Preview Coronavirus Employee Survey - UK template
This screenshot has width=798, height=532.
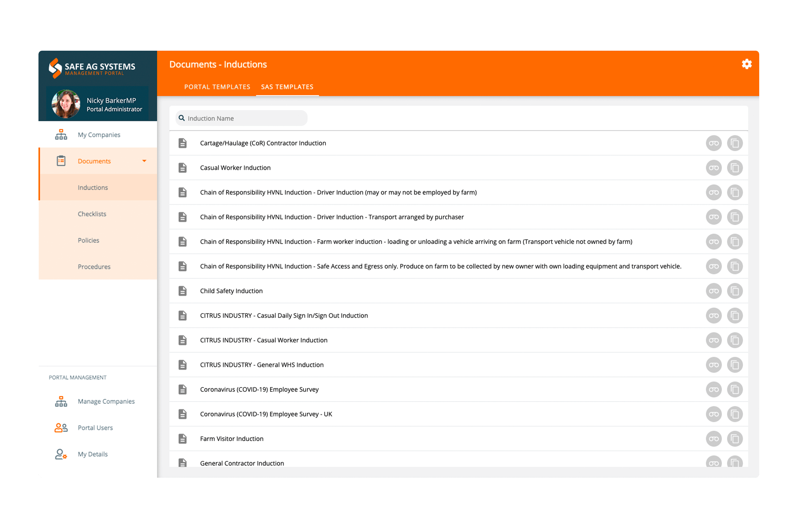(x=713, y=414)
